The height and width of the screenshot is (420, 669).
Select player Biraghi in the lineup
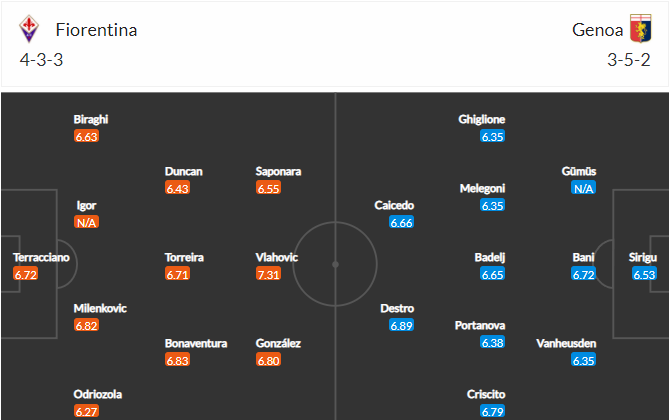(91, 119)
